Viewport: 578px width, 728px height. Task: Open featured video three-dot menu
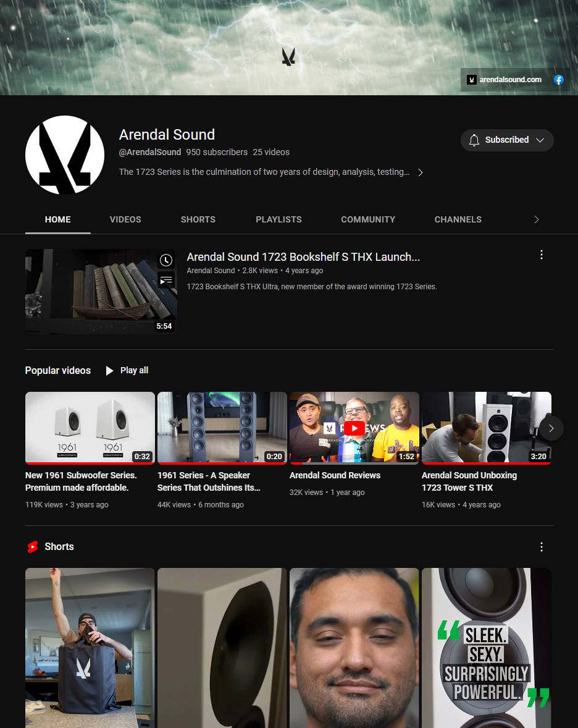click(x=542, y=255)
